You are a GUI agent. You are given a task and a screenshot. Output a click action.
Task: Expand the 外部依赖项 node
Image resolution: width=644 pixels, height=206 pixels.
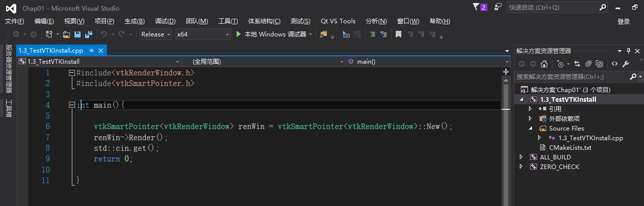[x=531, y=118]
